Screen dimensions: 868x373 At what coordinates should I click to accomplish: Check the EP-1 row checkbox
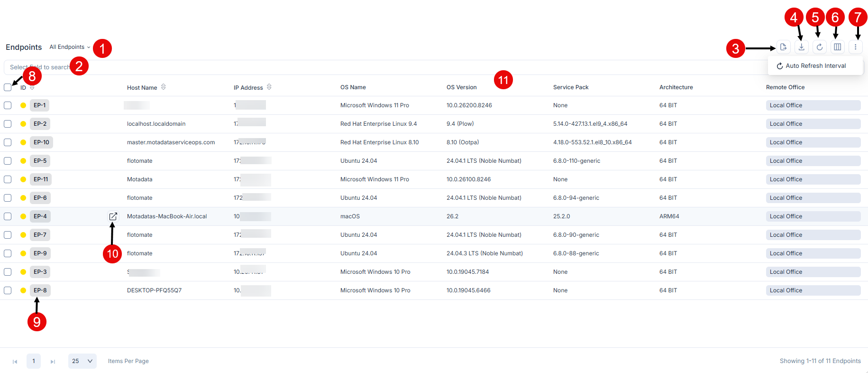coord(8,105)
